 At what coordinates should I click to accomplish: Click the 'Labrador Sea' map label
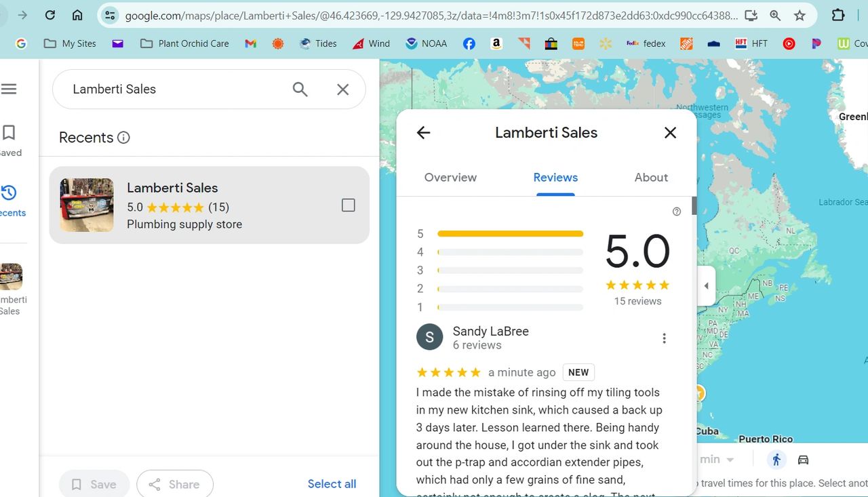pyautogui.click(x=842, y=202)
